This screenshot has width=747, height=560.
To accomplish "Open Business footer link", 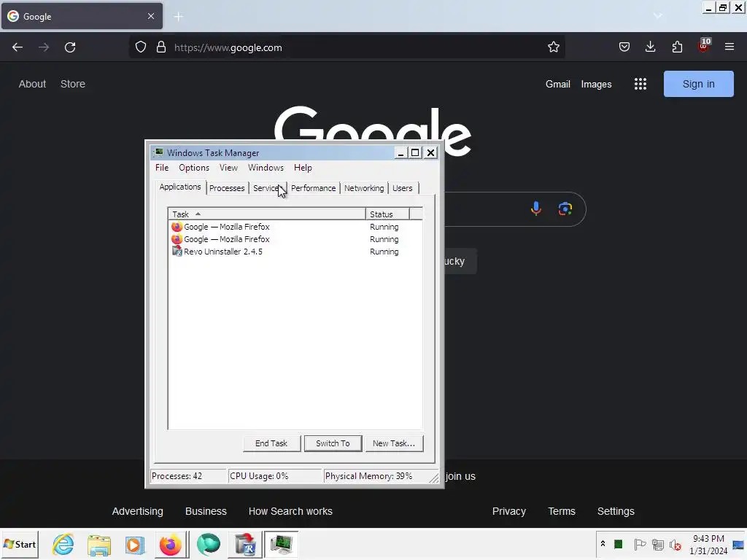I will 206,511.
